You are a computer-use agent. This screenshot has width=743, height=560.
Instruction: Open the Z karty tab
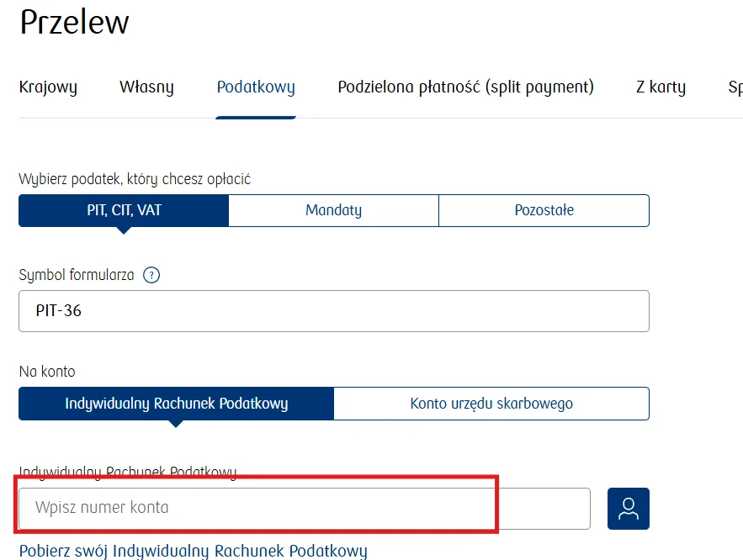click(661, 87)
